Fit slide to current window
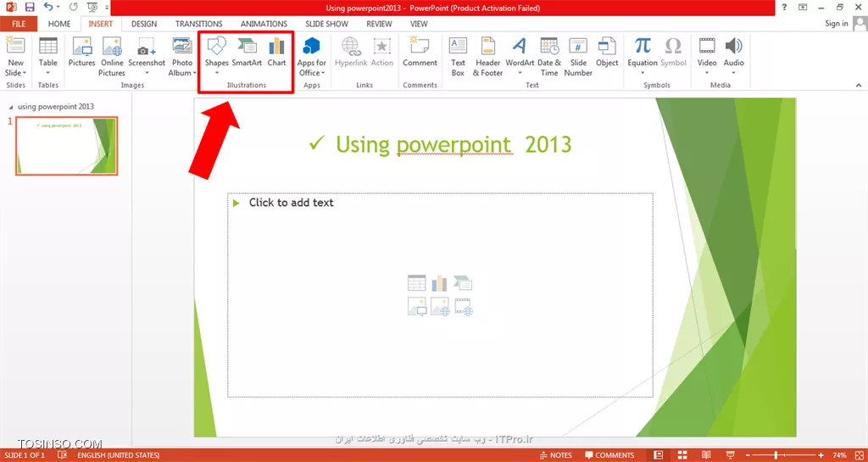This screenshot has width=868, height=462. [x=858, y=455]
